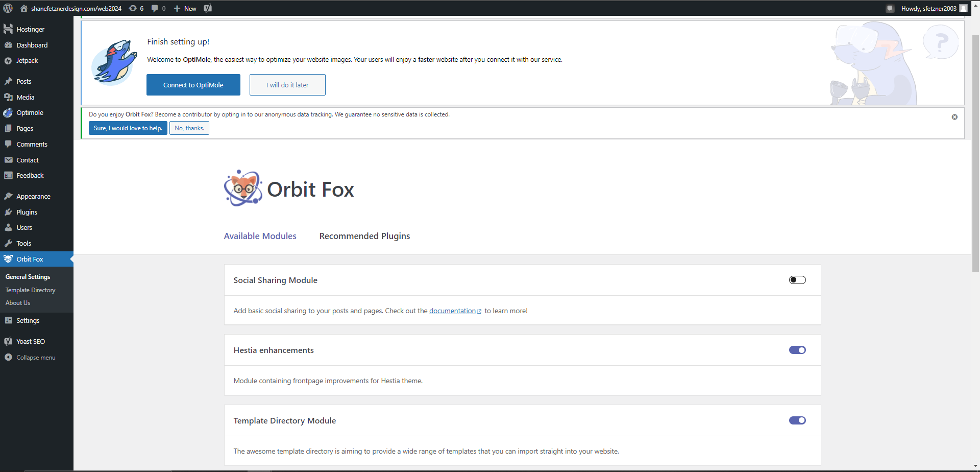Dismiss the Orbit Fox tracking notice

click(x=954, y=117)
